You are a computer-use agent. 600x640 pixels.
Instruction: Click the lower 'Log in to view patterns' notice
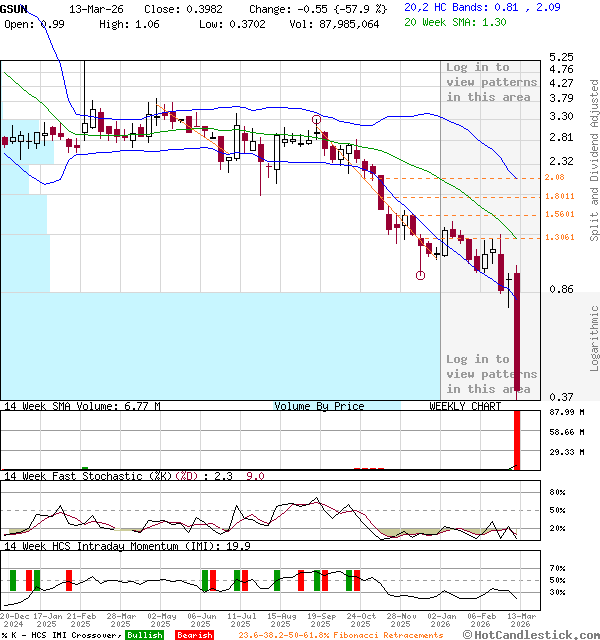491,373
